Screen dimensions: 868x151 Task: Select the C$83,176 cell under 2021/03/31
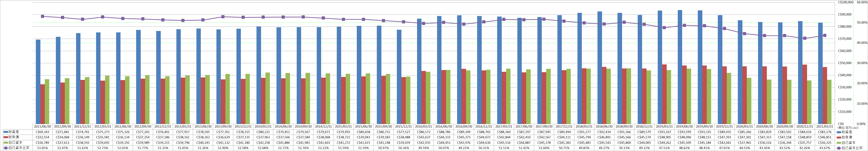[x=825, y=132]
